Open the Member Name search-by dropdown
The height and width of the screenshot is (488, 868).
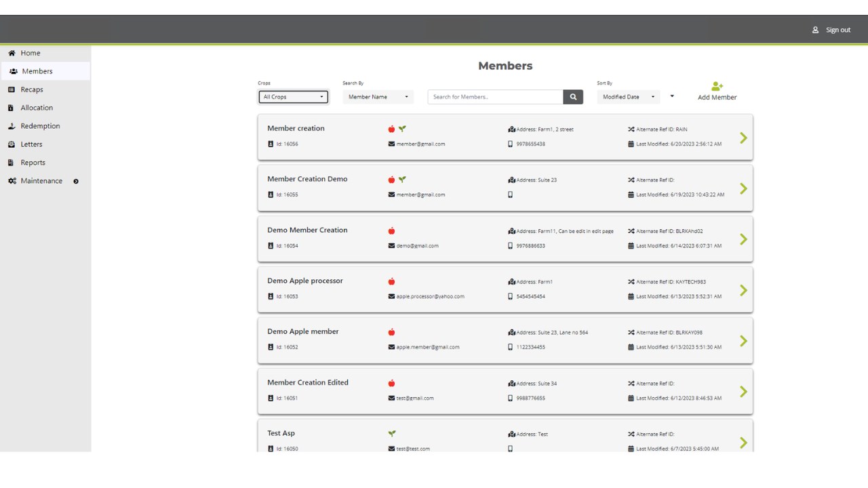378,97
